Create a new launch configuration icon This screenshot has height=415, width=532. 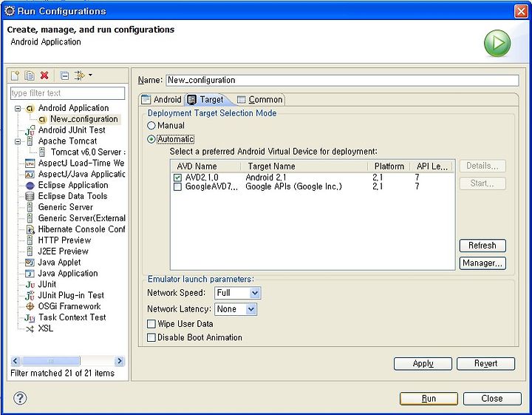(x=15, y=75)
